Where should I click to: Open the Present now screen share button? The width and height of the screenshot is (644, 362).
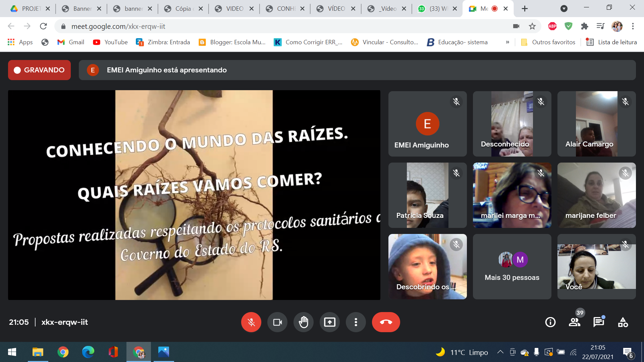[329, 322]
